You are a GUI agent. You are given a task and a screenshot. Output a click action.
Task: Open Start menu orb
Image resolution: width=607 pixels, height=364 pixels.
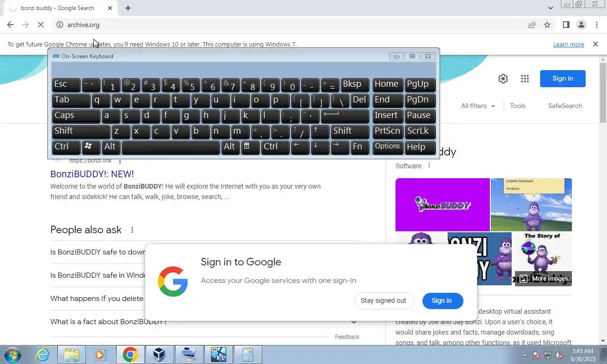click(x=12, y=355)
